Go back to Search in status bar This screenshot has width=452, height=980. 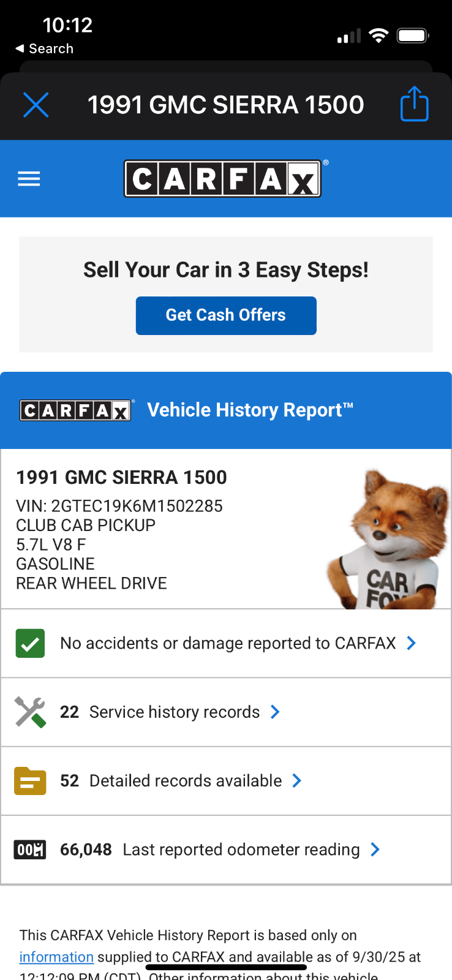[x=44, y=48]
